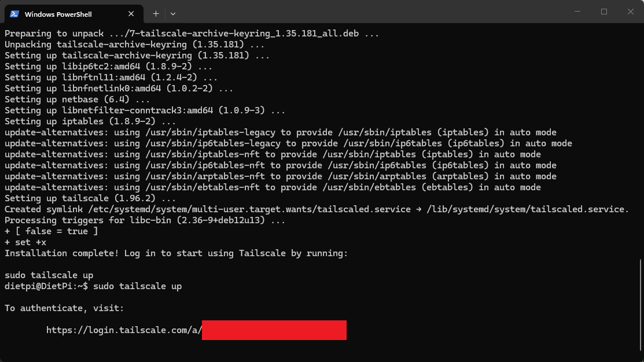Click the 'Created symlink' output line

317,209
